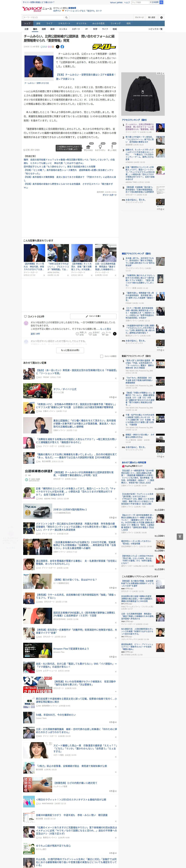The width and height of the screenshot is (186, 868).
Task: Play the rank 1 video in 動画アクセスランキング
Action: (x=160, y=364)
